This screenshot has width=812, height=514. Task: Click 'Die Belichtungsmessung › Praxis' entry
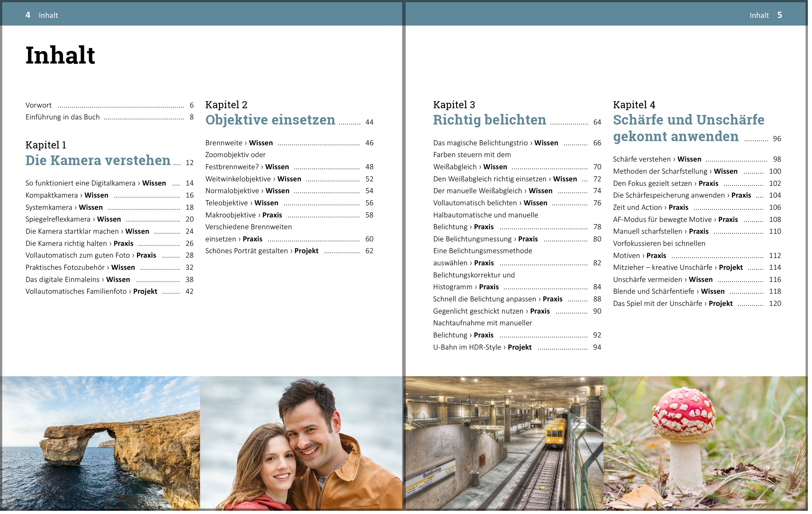coord(517,239)
